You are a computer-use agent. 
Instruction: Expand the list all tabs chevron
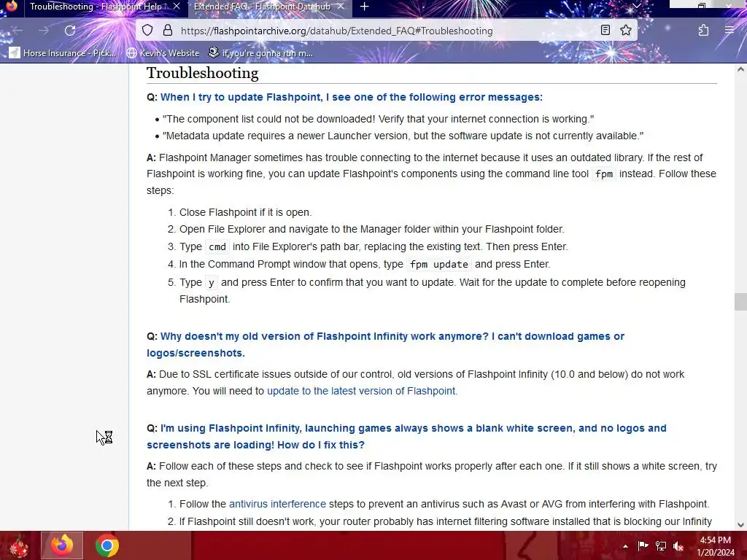point(636,6)
